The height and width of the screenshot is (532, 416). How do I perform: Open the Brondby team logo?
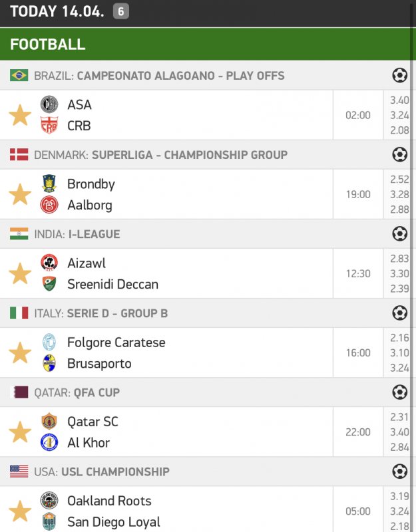(49, 184)
